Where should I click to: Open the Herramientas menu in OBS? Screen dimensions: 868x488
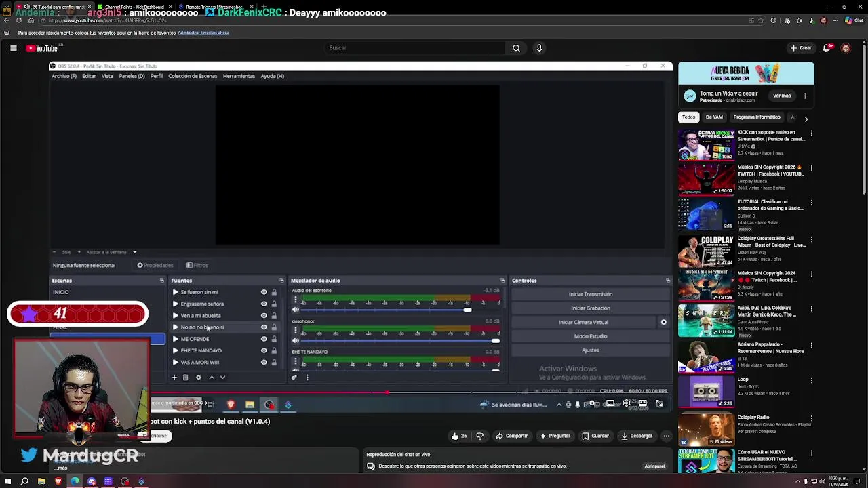[239, 76]
